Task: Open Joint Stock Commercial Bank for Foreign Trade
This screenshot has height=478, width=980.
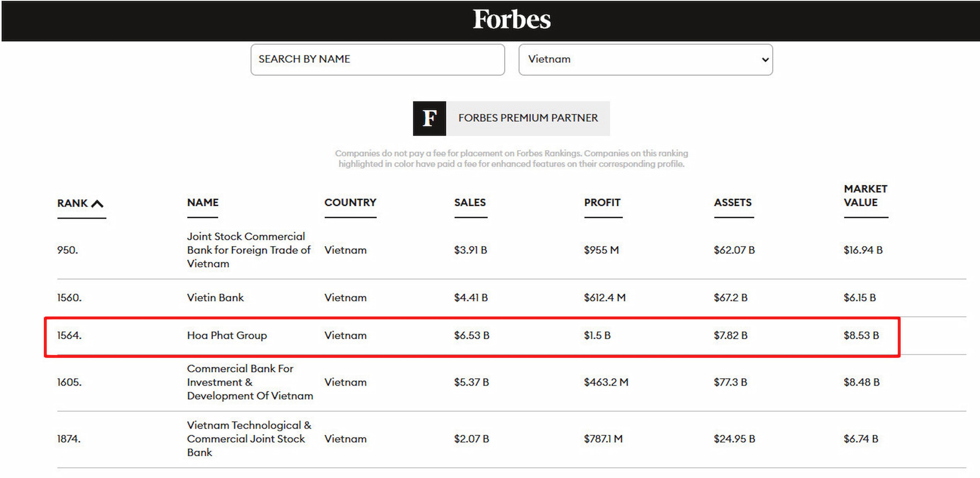Action: (x=248, y=250)
